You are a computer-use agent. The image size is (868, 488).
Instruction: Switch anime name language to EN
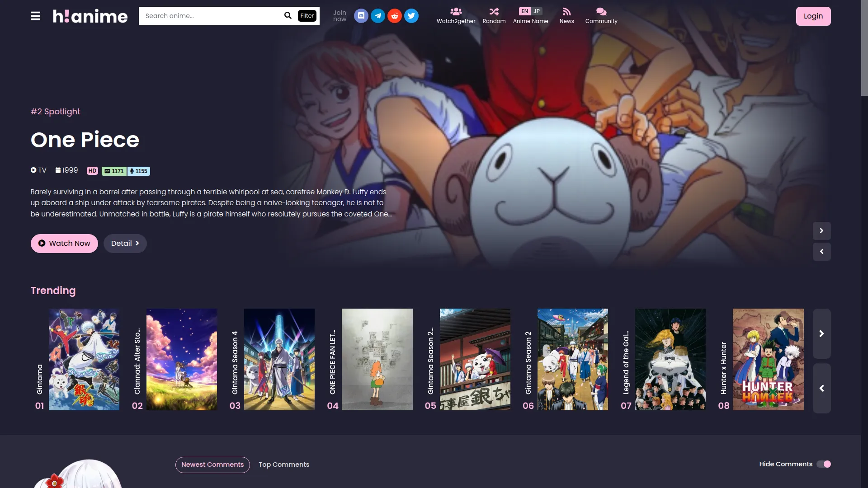(x=524, y=11)
